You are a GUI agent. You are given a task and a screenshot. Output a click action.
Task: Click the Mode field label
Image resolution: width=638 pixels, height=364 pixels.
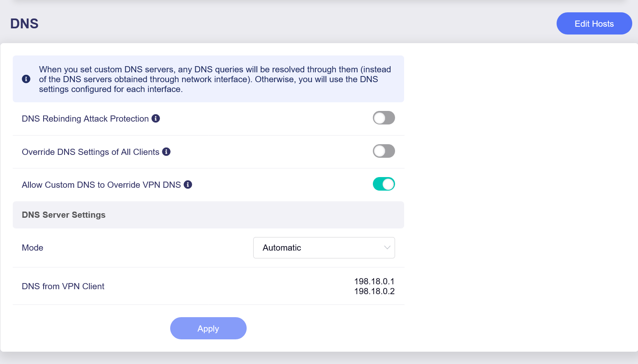[x=32, y=248]
